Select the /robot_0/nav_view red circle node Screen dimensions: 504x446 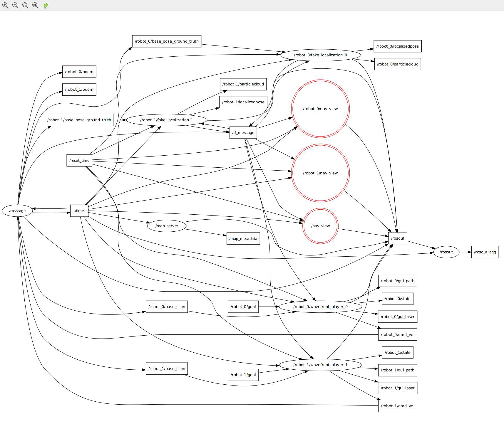320,109
